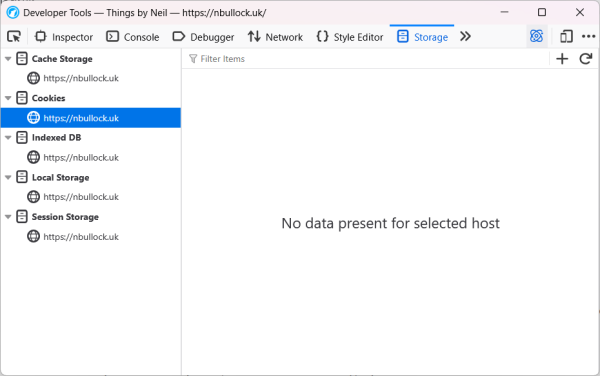Viewport: 600px width, 376px height.
Task: Collapse the Cache Storage tree node
Action: pos(8,59)
